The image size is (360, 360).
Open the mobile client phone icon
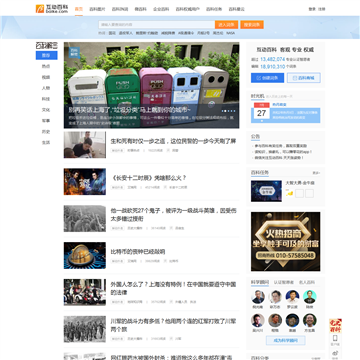[x=335, y=339]
